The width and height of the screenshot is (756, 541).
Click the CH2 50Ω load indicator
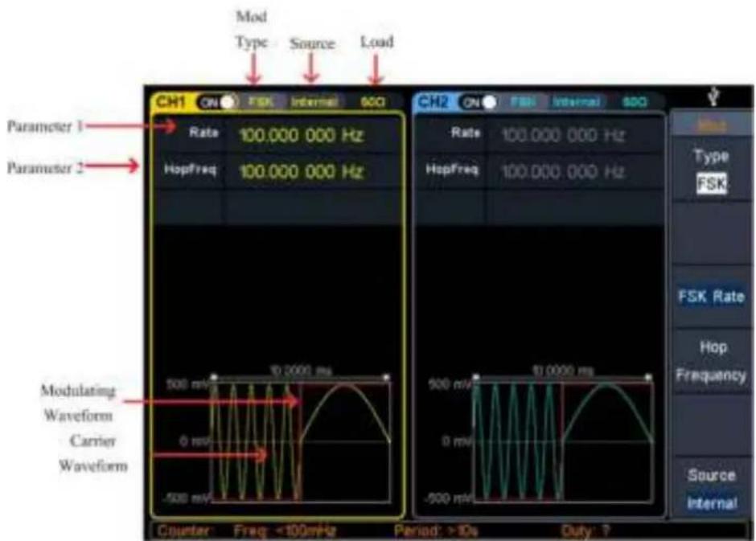pos(635,102)
